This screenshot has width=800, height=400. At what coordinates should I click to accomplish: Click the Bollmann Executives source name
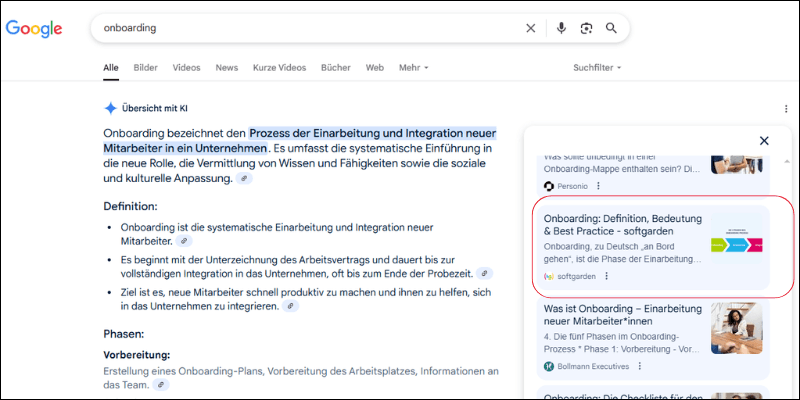[593, 366]
